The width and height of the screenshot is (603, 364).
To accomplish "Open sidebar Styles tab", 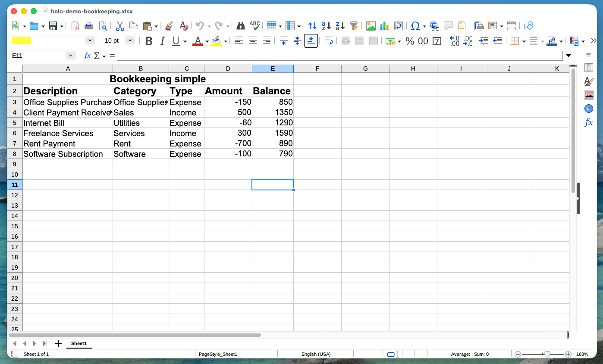I will coord(589,81).
